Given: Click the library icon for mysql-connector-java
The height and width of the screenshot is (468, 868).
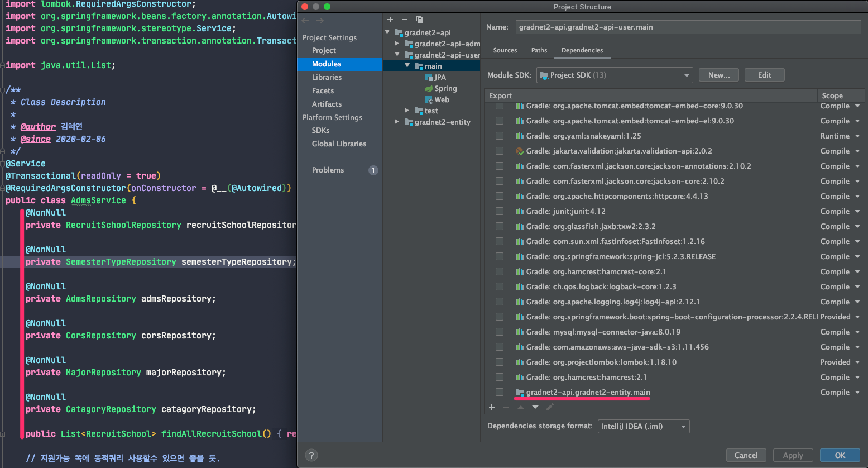Looking at the screenshot, I should (520, 332).
